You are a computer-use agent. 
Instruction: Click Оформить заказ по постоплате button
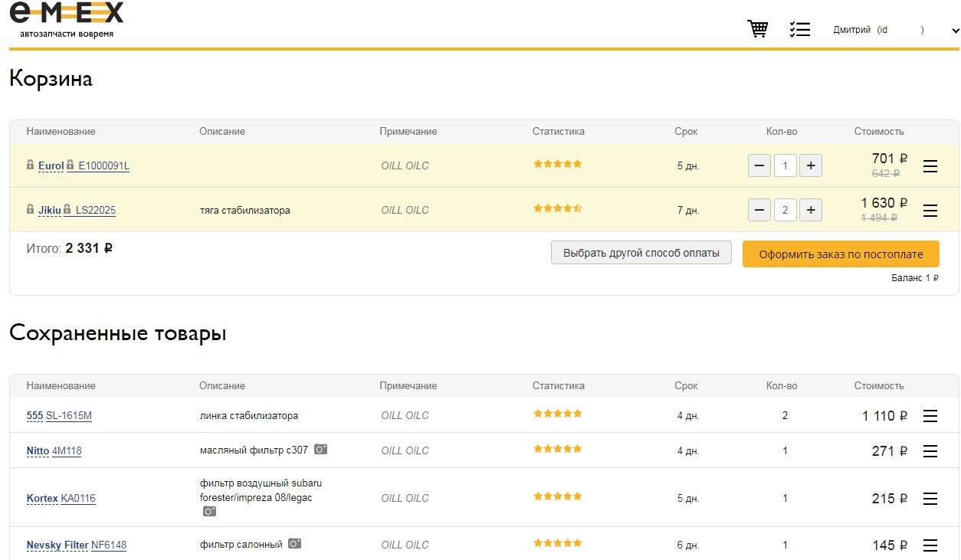(841, 254)
